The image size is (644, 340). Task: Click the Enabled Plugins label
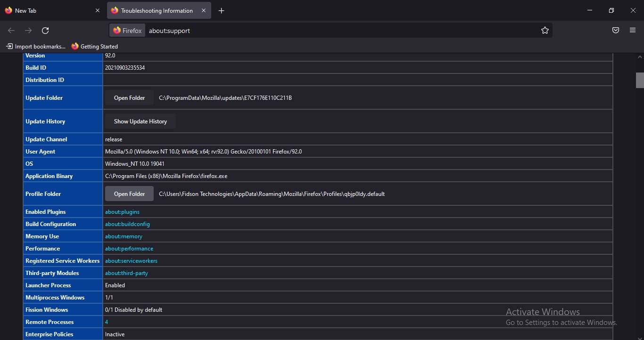point(46,212)
